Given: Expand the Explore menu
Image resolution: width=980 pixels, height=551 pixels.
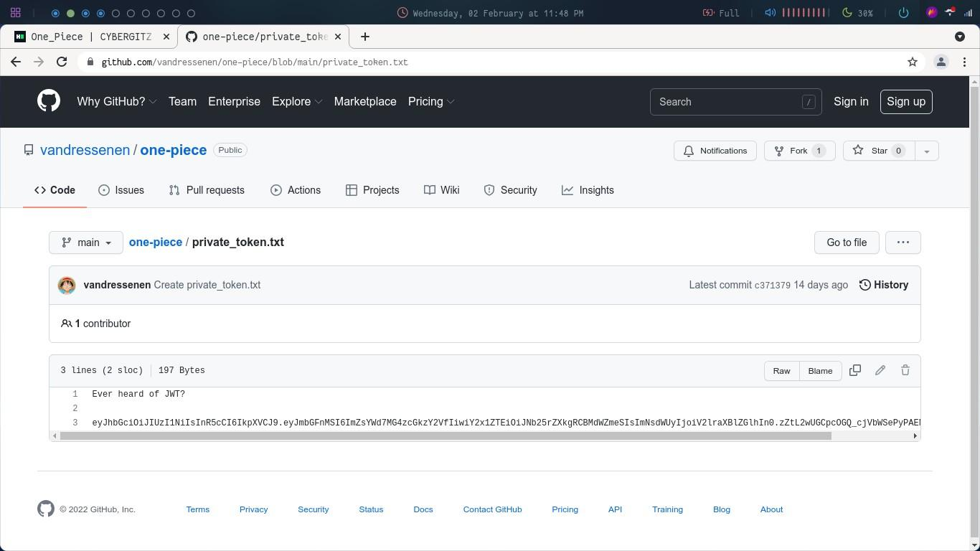Looking at the screenshot, I should coord(297,101).
